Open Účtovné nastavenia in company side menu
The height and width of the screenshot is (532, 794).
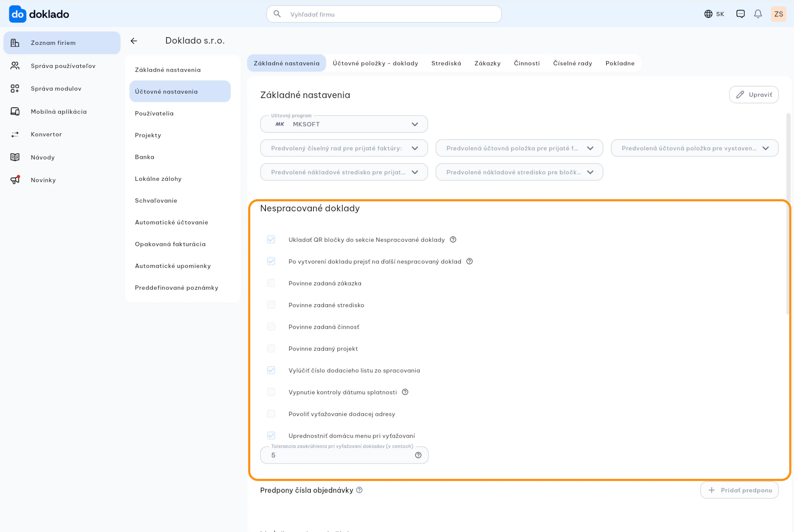pos(180,91)
